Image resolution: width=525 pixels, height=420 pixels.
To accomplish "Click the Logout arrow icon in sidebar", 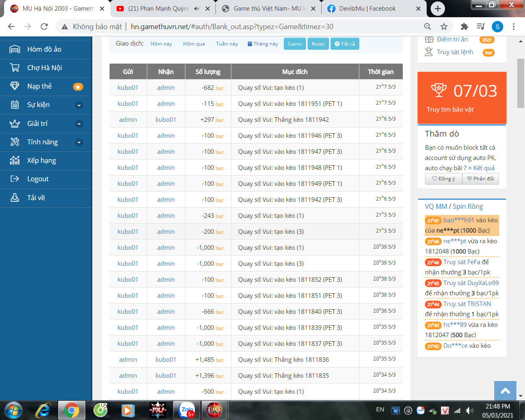I will click(15, 179).
